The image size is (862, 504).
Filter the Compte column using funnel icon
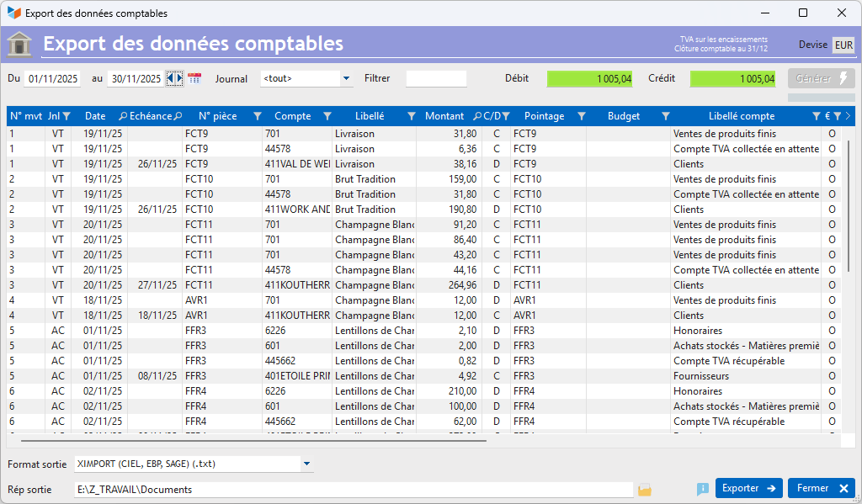click(327, 116)
